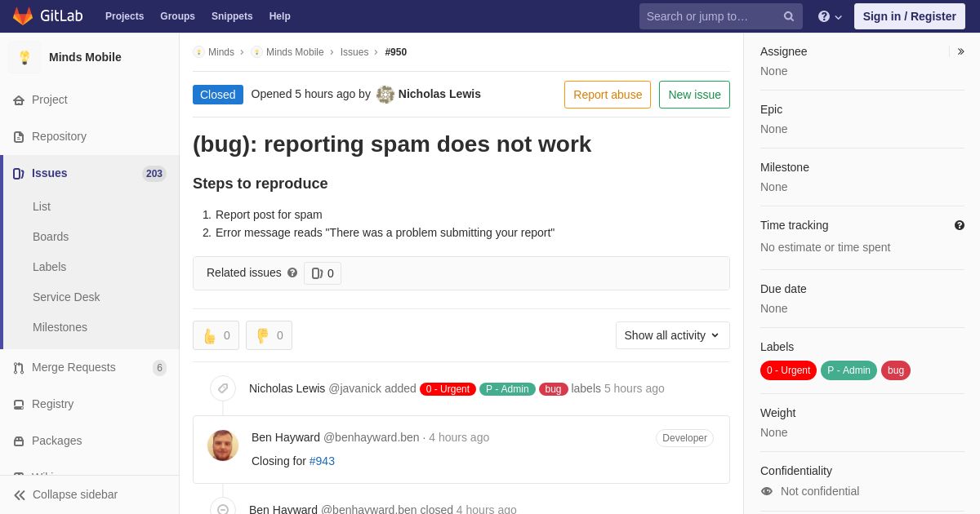Click Collapse sidebar text
980x514 pixels.
75,494
